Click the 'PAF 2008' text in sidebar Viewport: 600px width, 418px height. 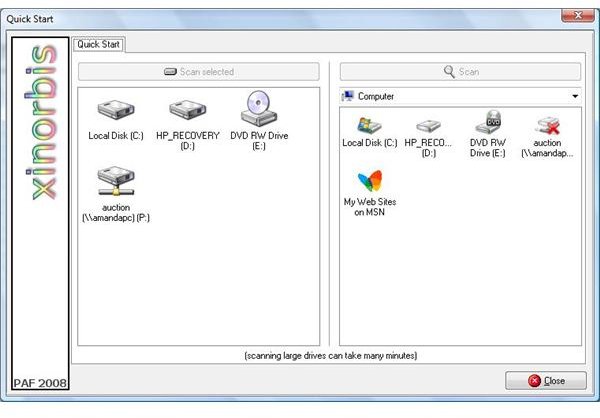[40, 383]
